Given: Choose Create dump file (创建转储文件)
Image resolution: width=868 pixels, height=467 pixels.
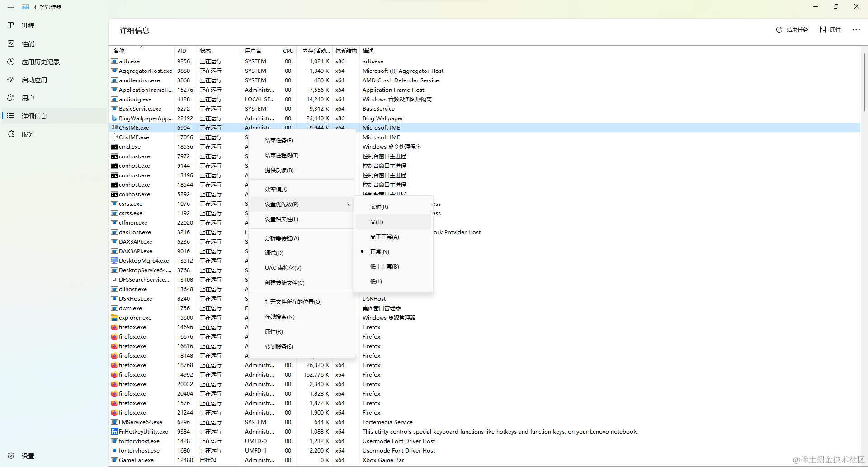Looking at the screenshot, I should tap(302, 283).
